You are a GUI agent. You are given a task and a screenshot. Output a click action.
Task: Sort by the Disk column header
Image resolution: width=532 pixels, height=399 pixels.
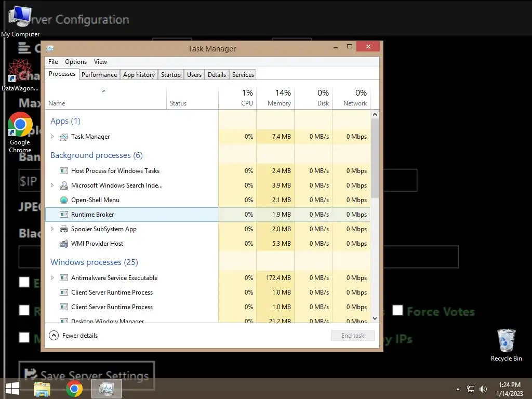[313, 98]
